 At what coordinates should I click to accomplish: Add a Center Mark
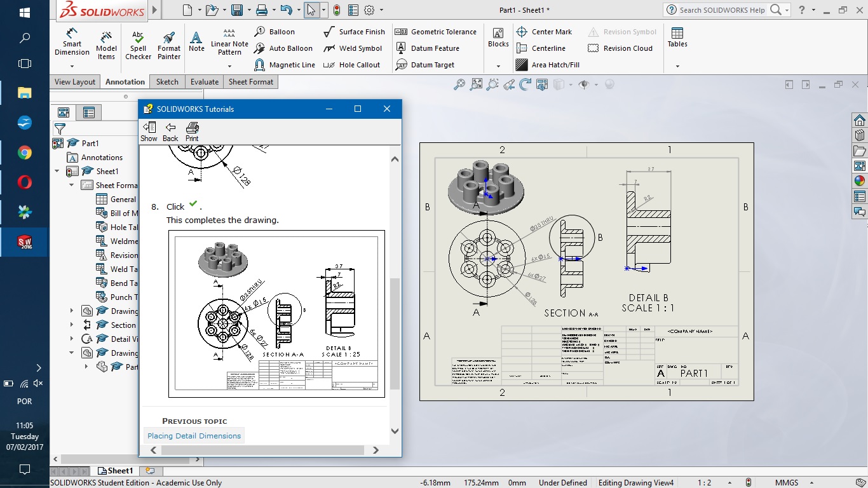pos(544,32)
